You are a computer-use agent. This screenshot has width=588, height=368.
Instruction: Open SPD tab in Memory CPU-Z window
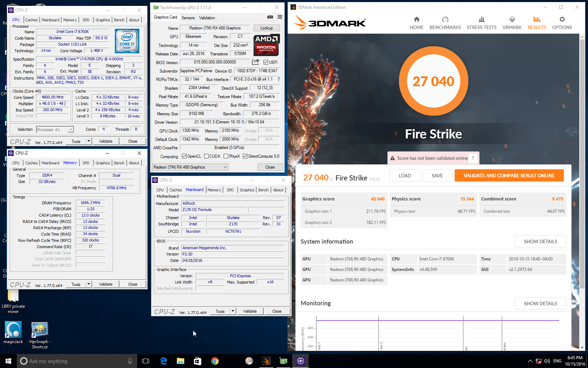86,163
